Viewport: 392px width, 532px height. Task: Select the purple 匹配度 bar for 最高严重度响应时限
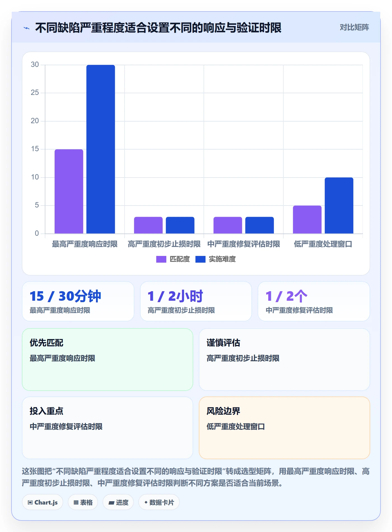tap(69, 191)
